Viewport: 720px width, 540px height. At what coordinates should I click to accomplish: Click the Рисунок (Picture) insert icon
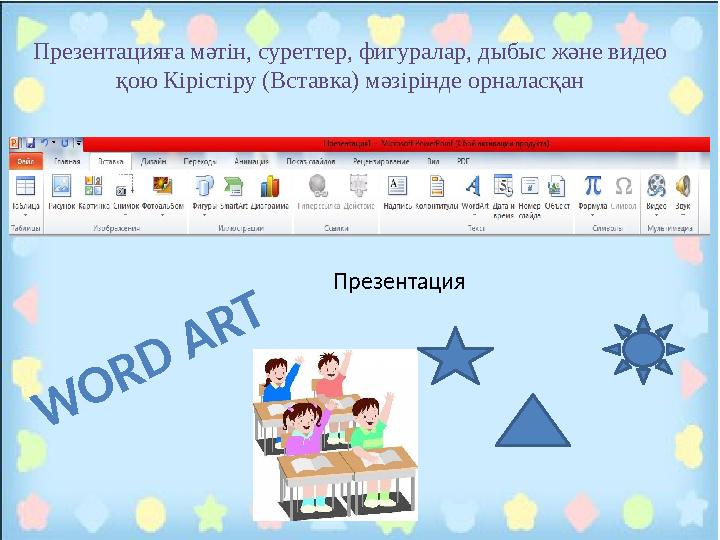[62, 186]
